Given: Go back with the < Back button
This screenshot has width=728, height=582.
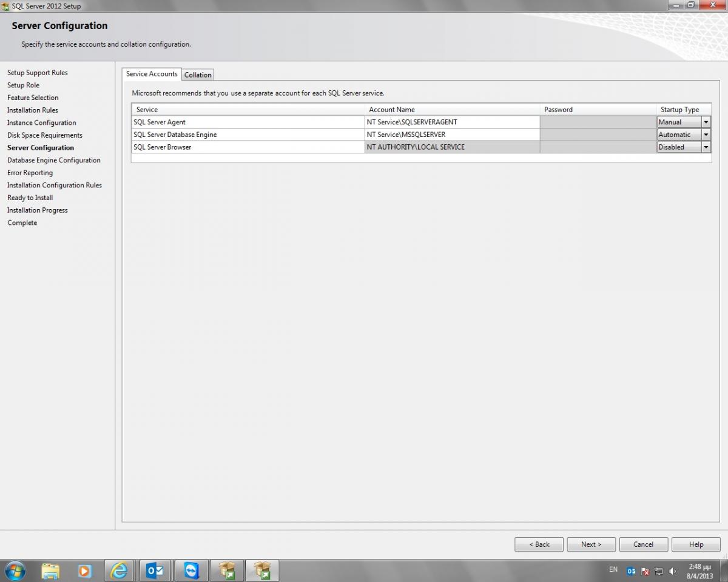Looking at the screenshot, I should [x=539, y=544].
